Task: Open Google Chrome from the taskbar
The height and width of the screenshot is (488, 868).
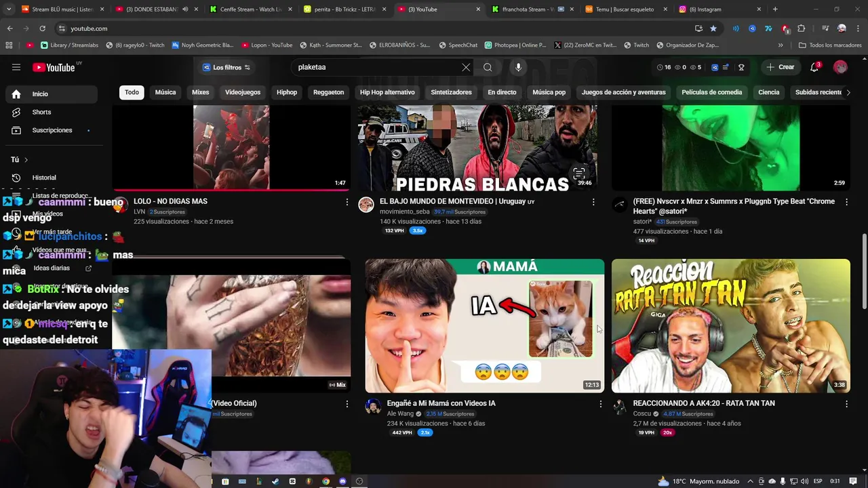Action: click(326, 481)
